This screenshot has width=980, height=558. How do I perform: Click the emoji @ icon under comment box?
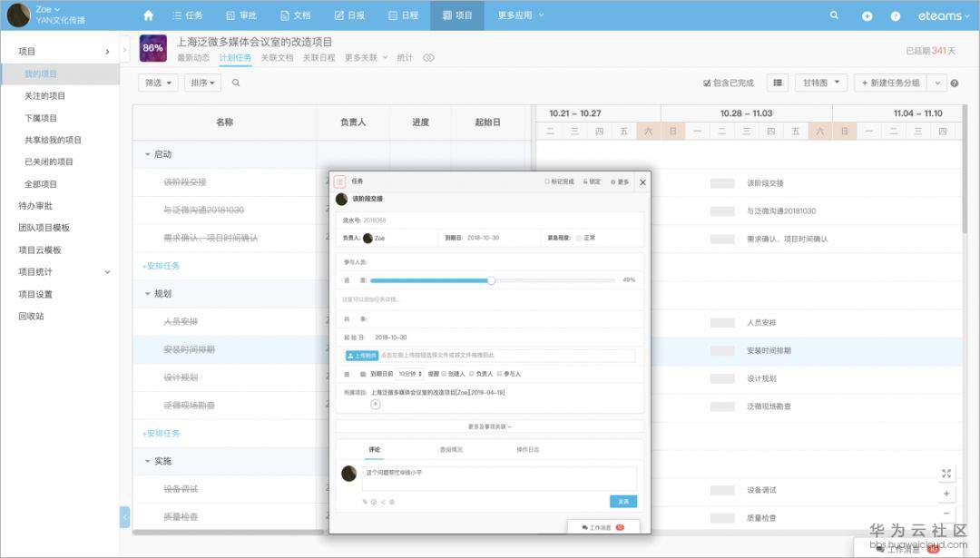tap(374, 502)
